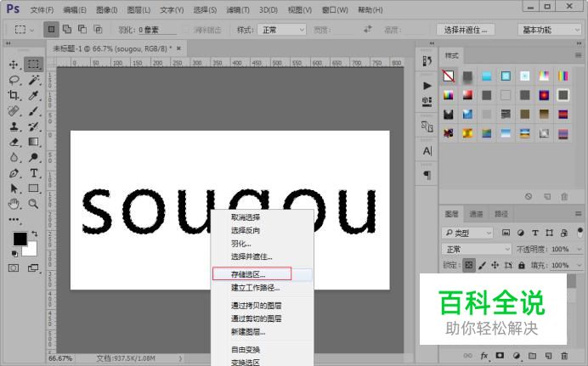Click the 选择并遮住... button in options bar

466,30
